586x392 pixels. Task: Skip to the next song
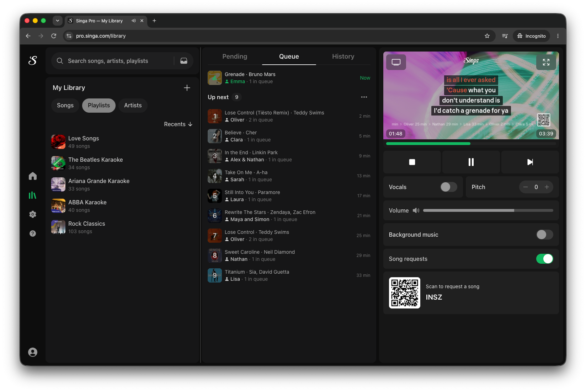(x=530, y=162)
